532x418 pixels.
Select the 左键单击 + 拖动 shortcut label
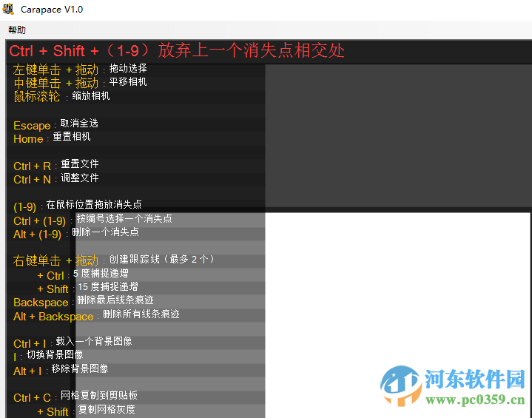(x=55, y=70)
